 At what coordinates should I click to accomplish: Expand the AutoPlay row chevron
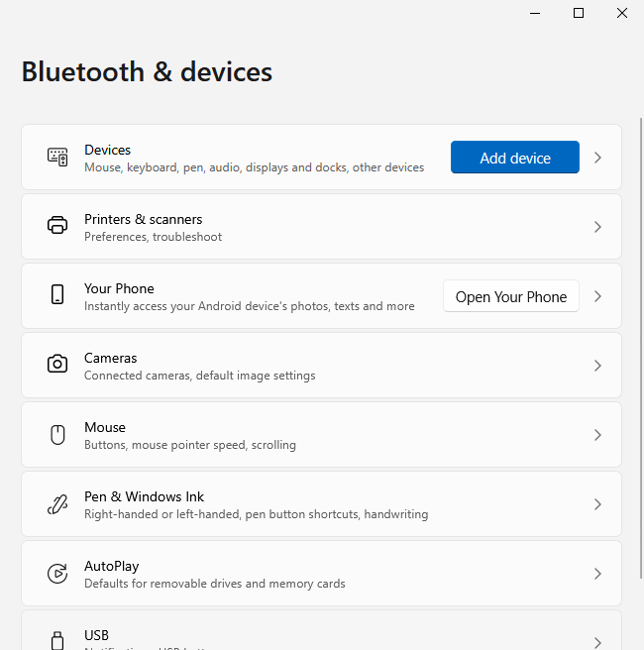pyautogui.click(x=597, y=574)
